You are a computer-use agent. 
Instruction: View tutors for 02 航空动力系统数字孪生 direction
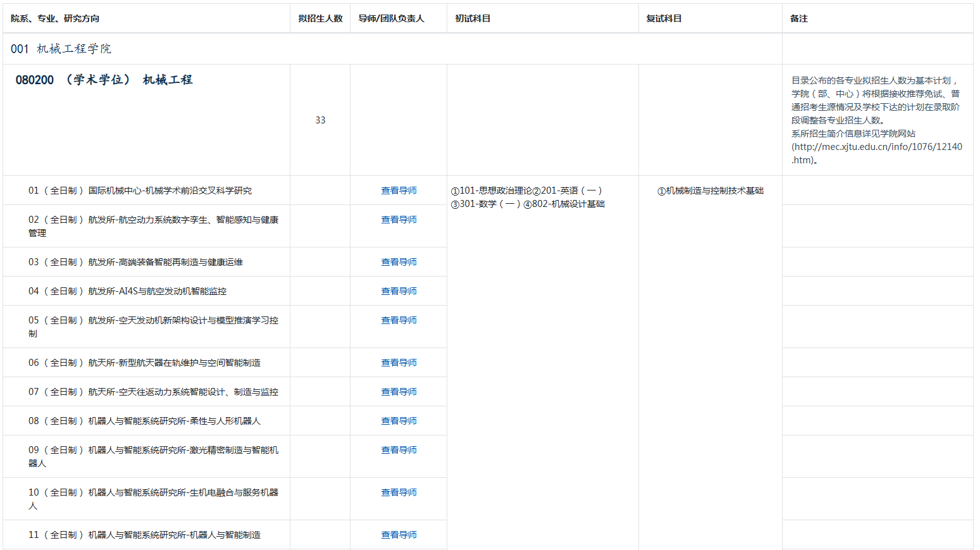click(398, 220)
